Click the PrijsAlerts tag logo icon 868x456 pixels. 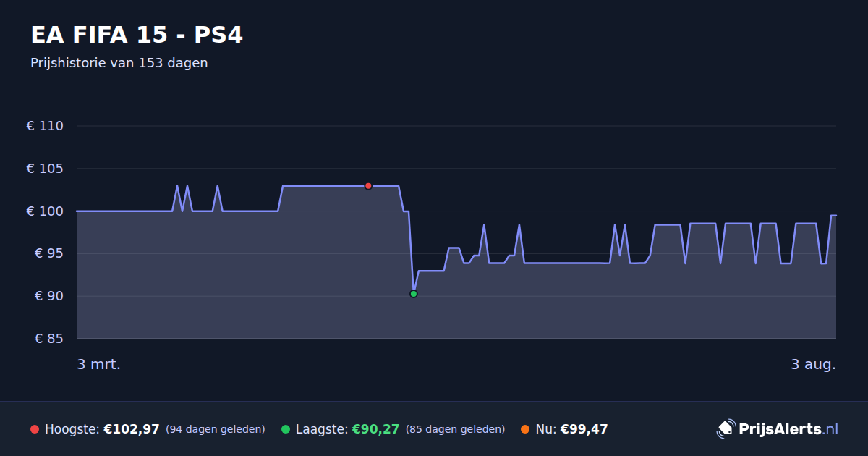[x=726, y=429]
